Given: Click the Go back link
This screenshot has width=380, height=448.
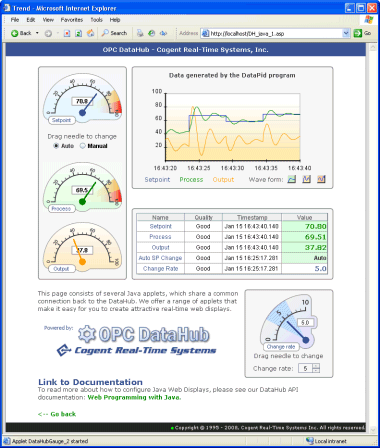Looking at the screenshot, I should (x=57, y=414).
